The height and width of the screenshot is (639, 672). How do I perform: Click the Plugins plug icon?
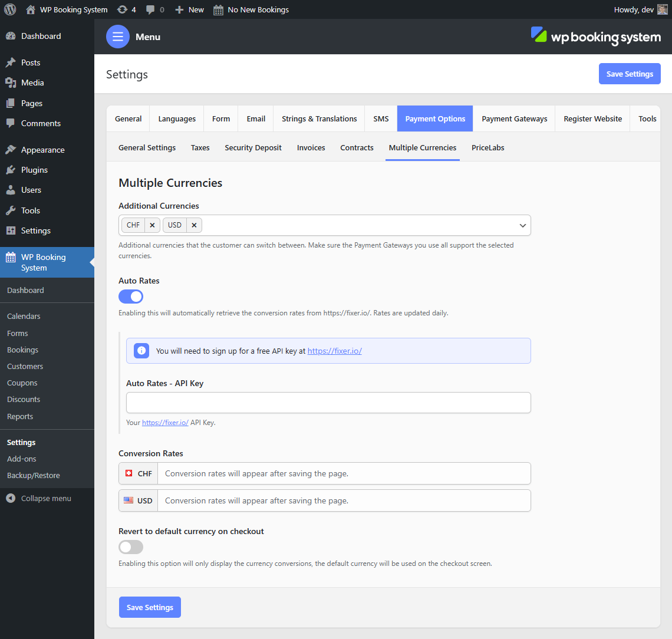(11, 170)
